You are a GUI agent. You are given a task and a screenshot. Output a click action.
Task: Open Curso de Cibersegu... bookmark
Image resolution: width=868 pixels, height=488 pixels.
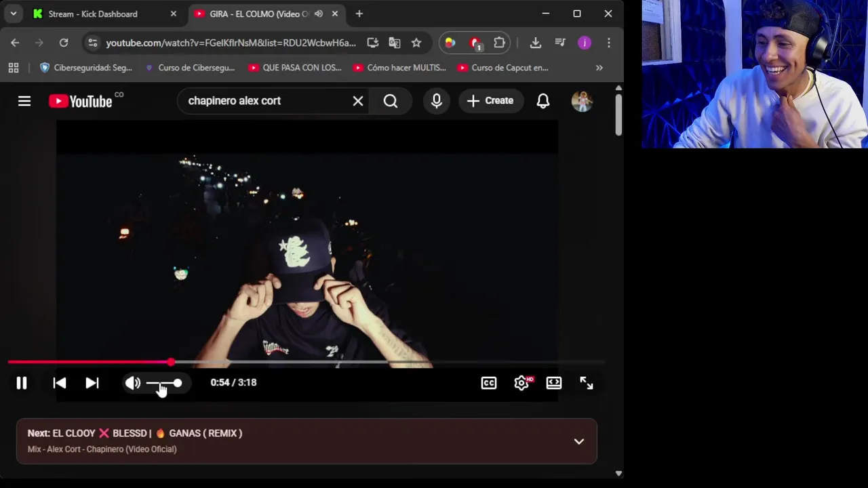pyautogui.click(x=189, y=68)
